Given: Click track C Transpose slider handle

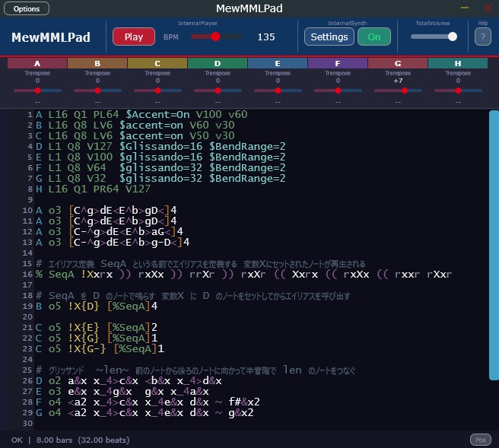Looking at the screenshot, I should point(158,91).
